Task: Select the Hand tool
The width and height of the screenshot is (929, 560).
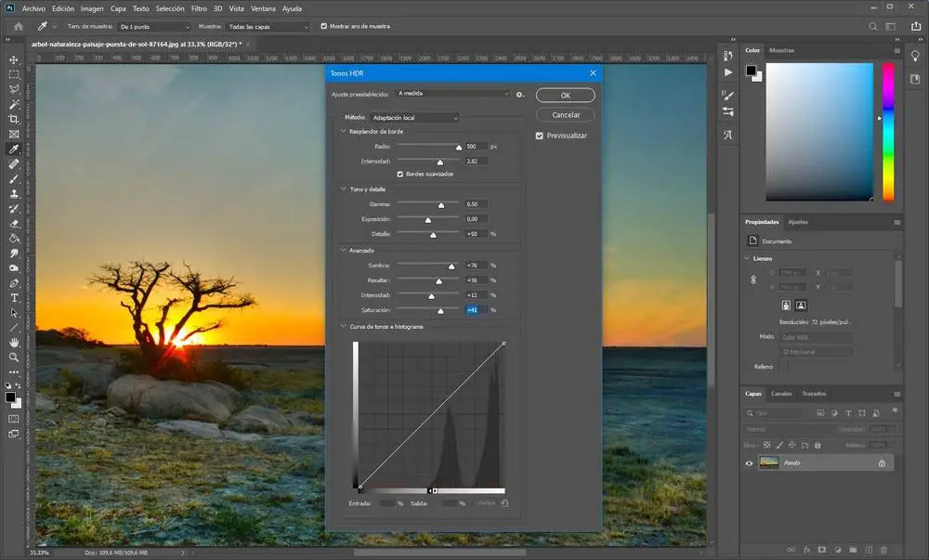Action: (x=14, y=342)
